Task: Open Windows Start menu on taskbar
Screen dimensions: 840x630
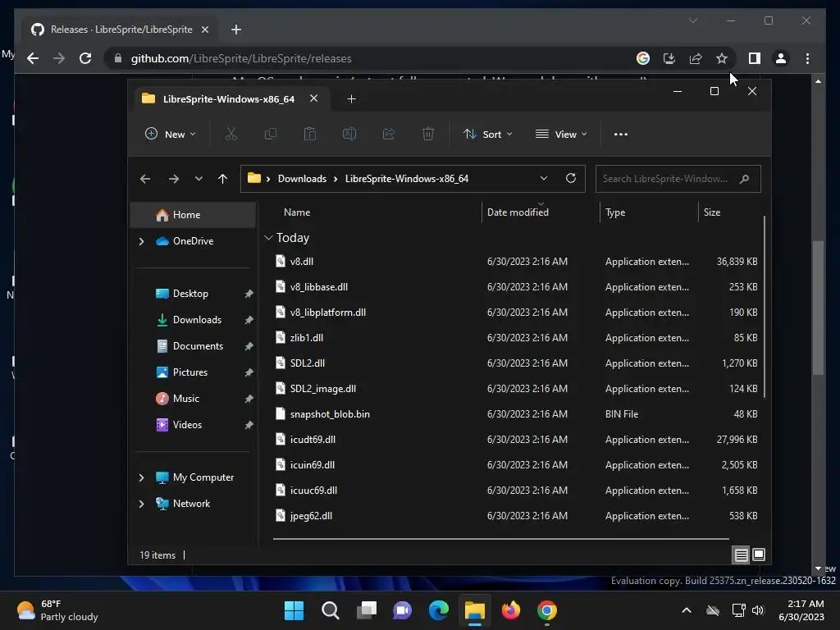Action: [294, 610]
